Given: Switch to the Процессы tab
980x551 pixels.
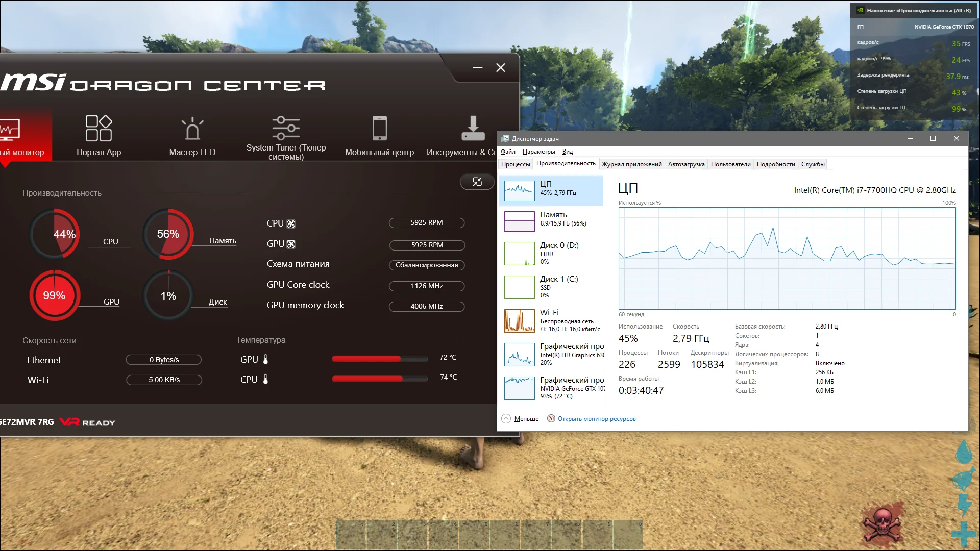Looking at the screenshot, I should [516, 164].
